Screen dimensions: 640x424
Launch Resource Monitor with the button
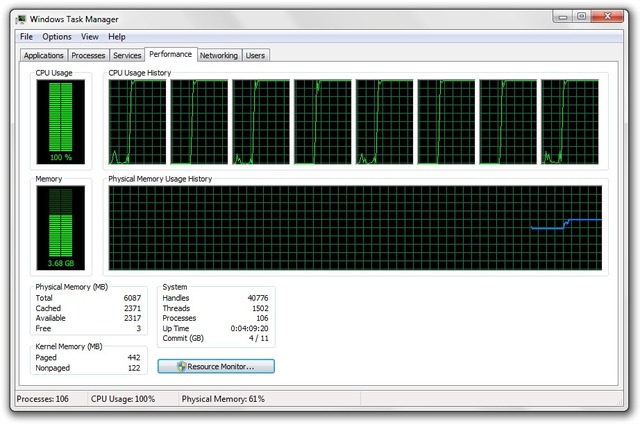tap(216, 366)
